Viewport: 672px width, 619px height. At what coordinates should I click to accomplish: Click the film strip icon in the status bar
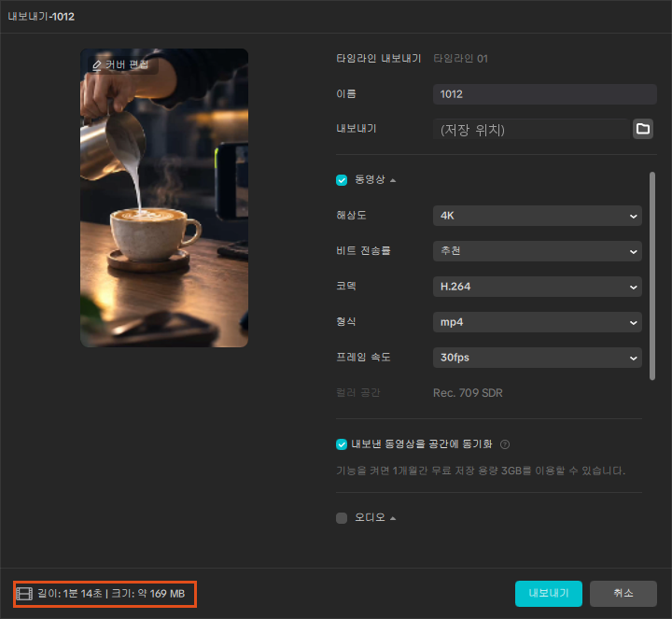click(x=24, y=594)
